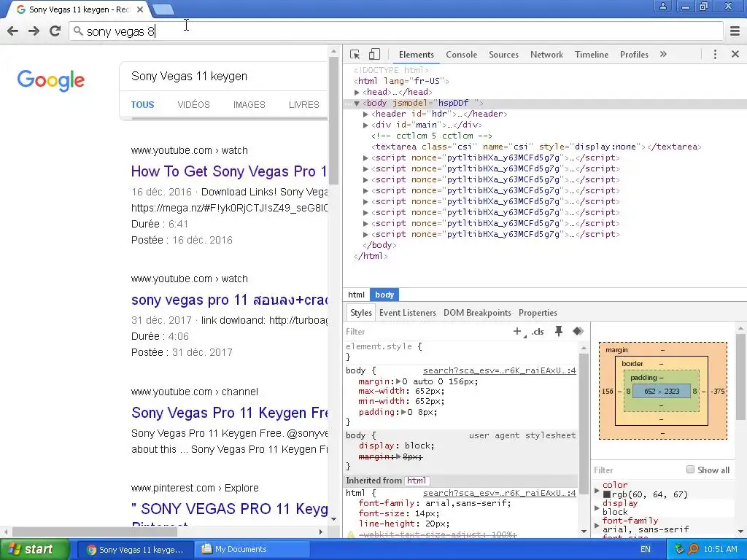Toggle the element state pin icon
Screen dimensions: 747x560
[x=558, y=332]
